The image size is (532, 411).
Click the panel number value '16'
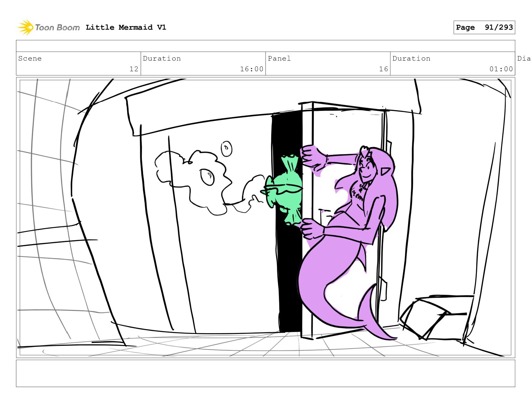383,69
